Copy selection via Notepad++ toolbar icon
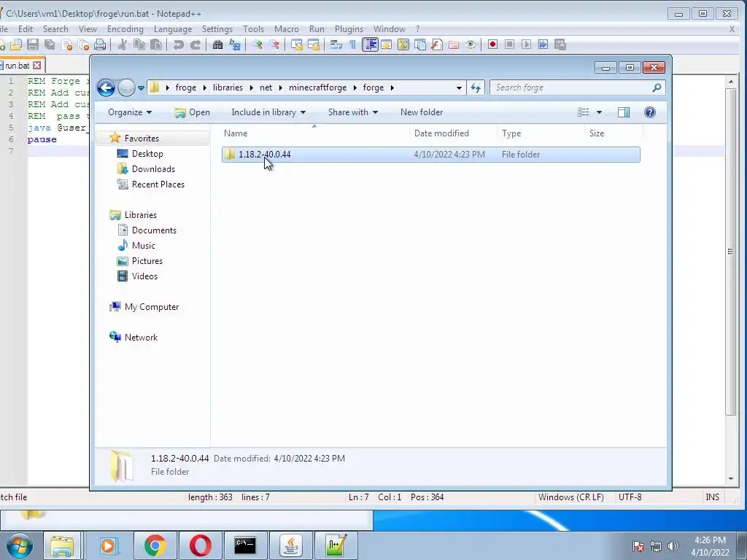 coord(139,44)
